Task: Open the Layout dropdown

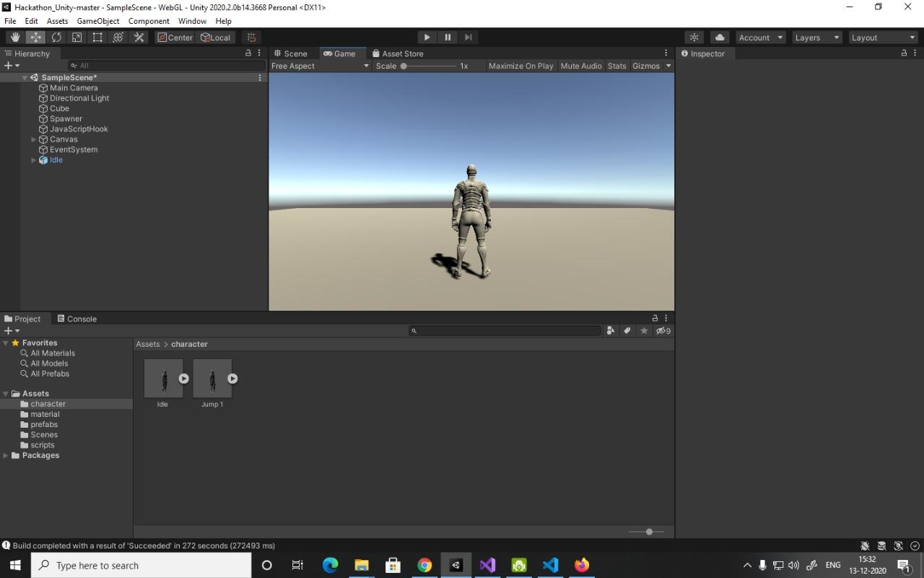Action: [x=883, y=38]
